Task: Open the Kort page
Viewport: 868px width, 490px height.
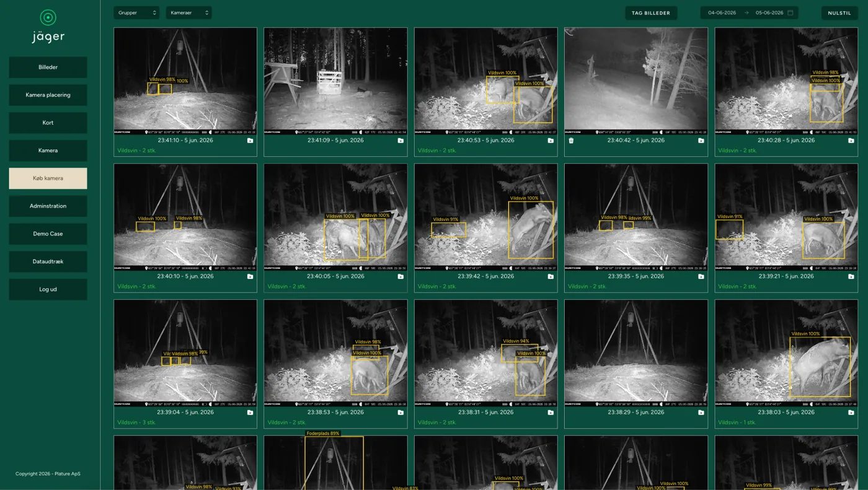Action: click(x=48, y=123)
